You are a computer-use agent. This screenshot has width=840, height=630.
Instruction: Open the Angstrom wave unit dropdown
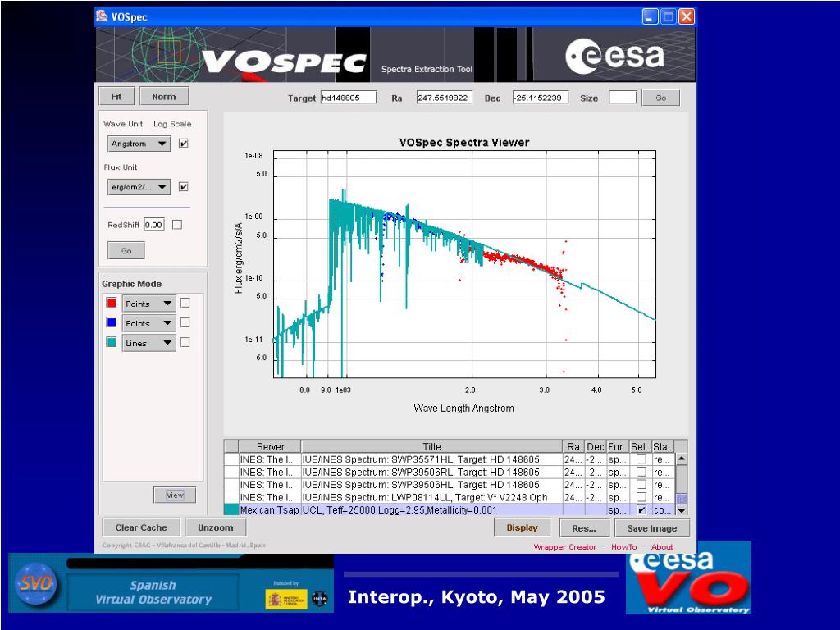[139, 144]
